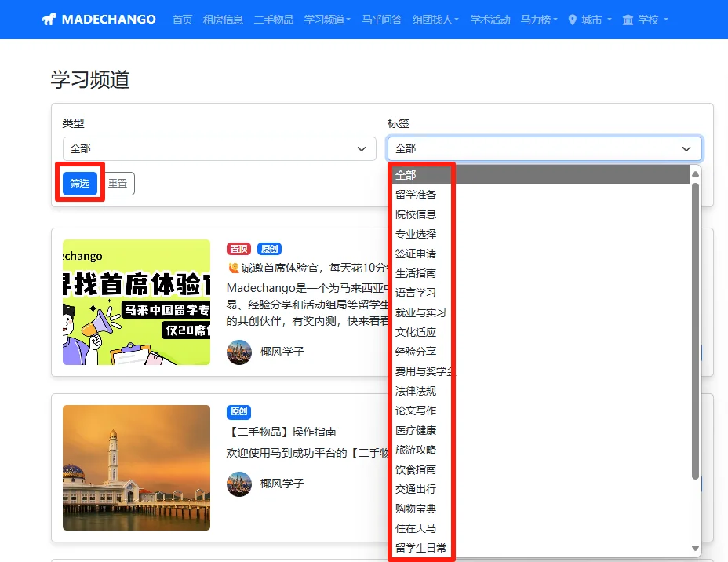
Task: Pick 旅游攻略 tag option
Action: 541,450
